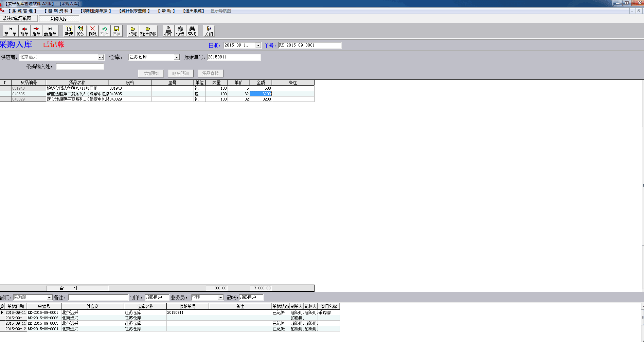Open the 系统管理 menu
This screenshot has height=342, width=644.
point(22,11)
